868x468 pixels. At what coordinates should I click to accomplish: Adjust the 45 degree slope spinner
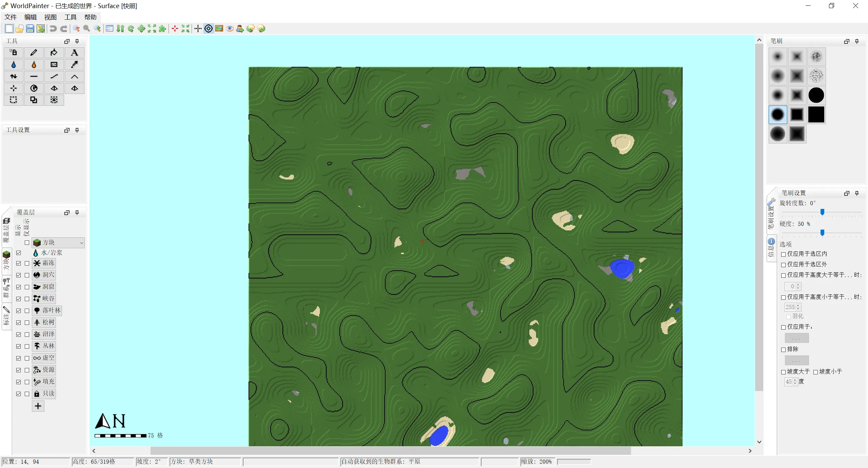pyautogui.click(x=791, y=382)
